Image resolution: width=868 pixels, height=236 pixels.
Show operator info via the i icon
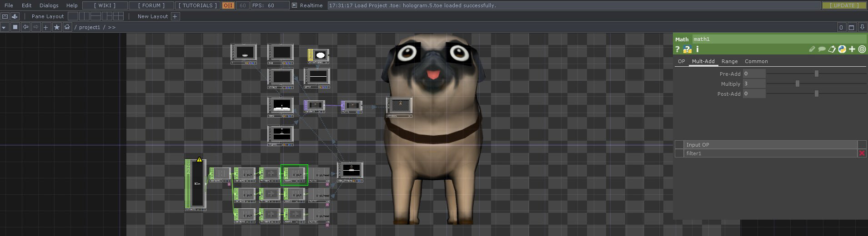(x=697, y=49)
